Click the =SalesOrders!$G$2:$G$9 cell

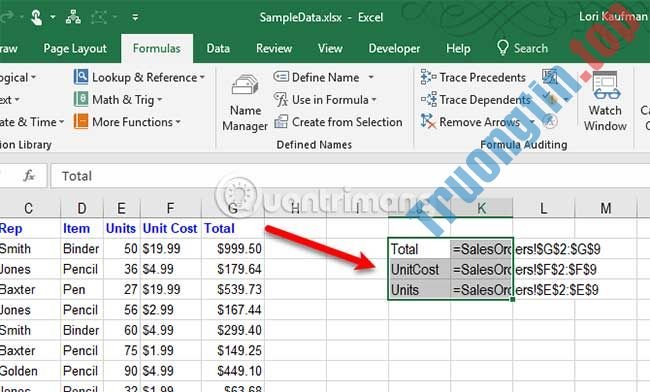pyautogui.click(x=482, y=249)
